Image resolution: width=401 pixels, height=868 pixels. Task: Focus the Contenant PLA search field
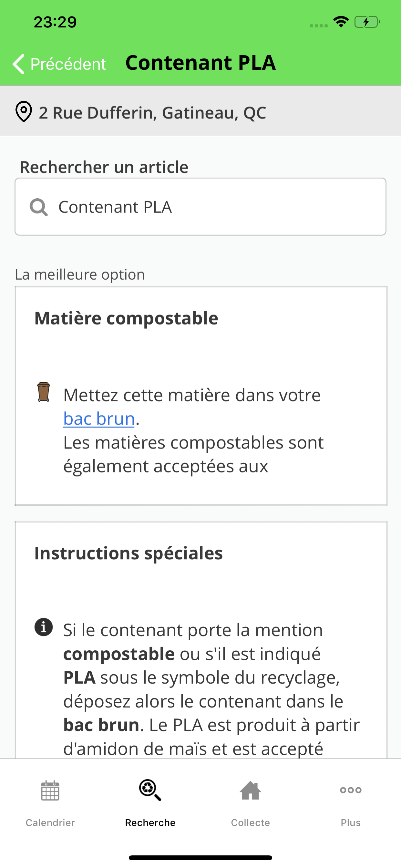tap(200, 207)
